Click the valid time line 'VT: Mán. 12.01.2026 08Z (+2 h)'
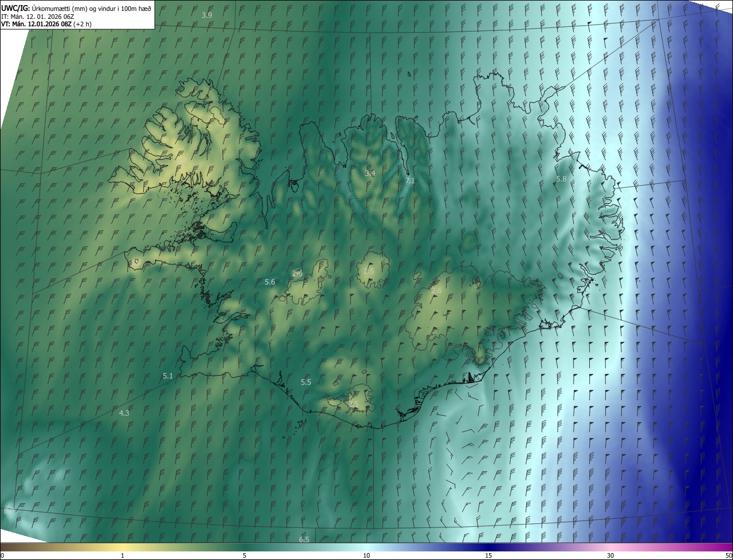 click(46, 24)
